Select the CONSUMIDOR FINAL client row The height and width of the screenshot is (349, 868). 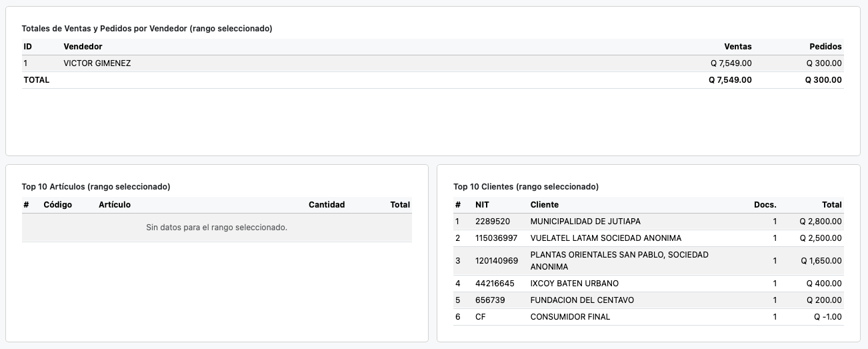(570, 317)
